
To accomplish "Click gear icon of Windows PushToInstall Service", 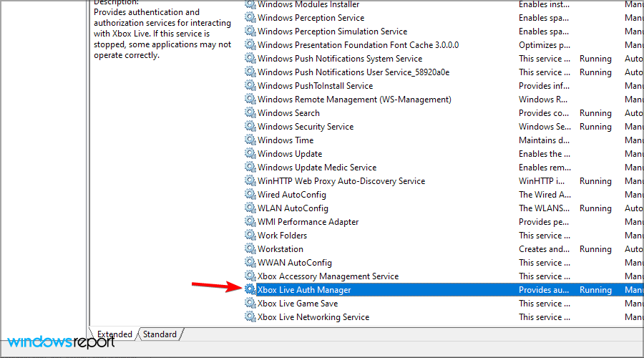I will point(250,85).
